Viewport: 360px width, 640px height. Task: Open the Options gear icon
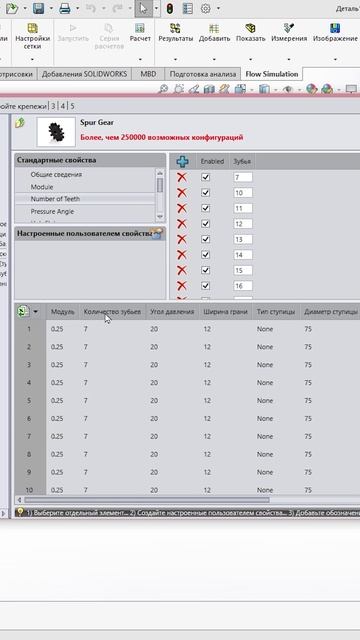pos(206,8)
